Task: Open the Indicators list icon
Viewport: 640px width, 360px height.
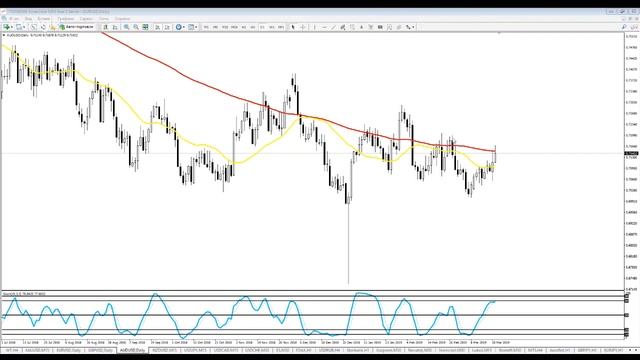Action: point(178,27)
